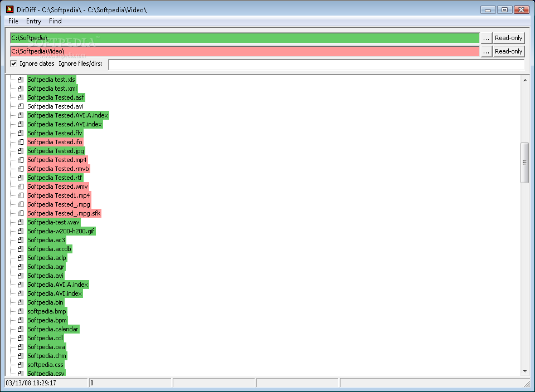Click the file icon beside Softpedia test.xls
This screenshot has height=392, width=535.
pyautogui.click(x=21, y=80)
